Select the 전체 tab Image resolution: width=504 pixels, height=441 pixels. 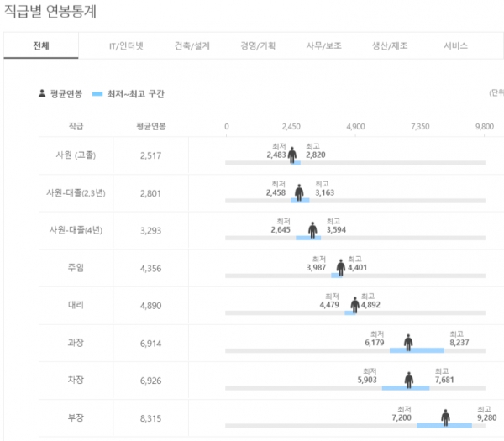41,45
